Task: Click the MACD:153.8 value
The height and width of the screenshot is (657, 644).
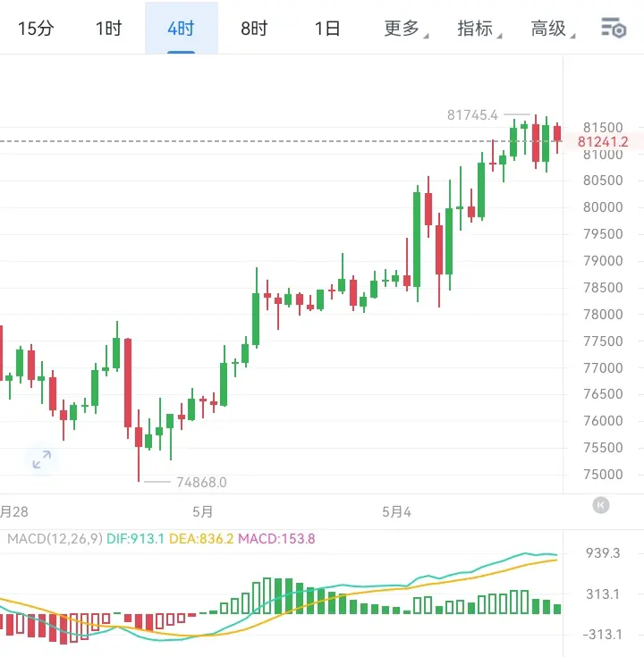Action: click(276, 538)
